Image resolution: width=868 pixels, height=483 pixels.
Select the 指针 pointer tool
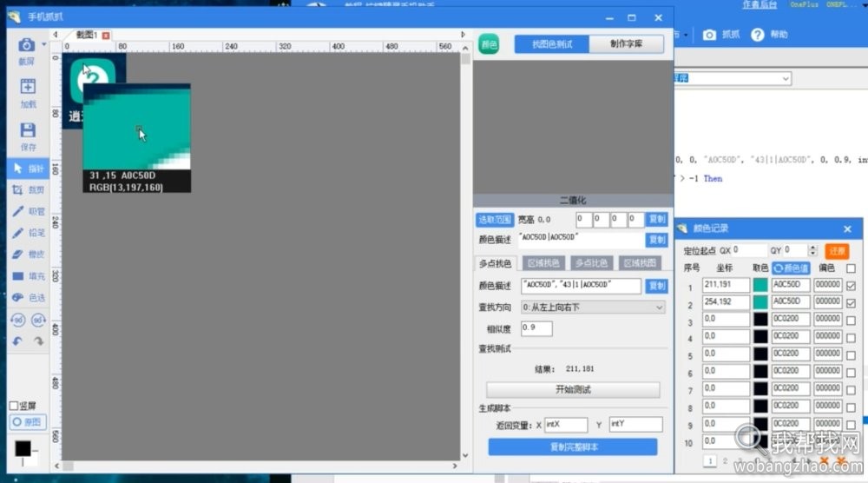(29, 169)
